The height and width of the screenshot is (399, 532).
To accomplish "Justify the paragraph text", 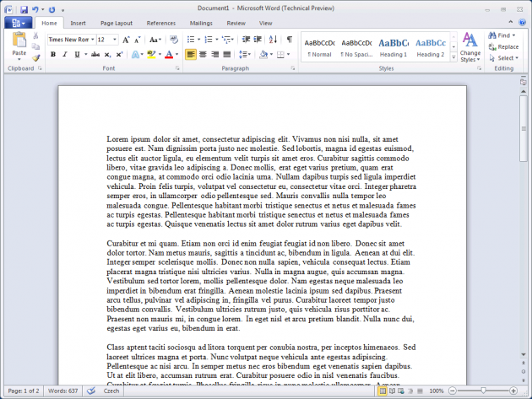I will [227, 54].
